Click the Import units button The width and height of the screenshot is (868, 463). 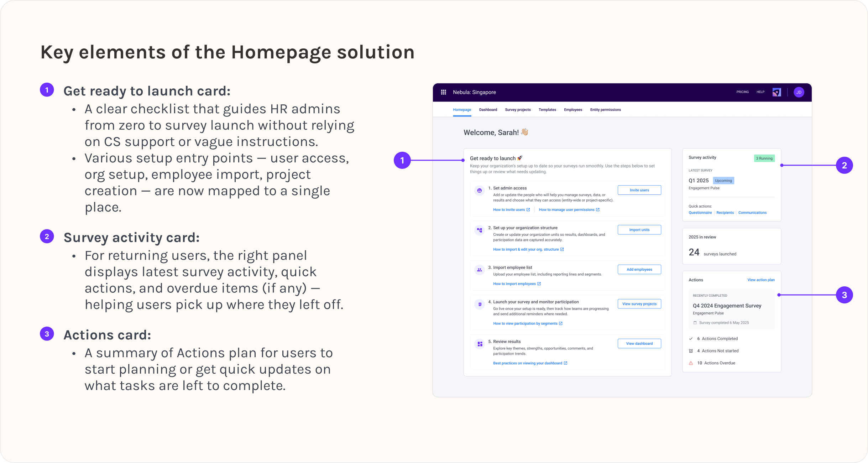click(639, 230)
